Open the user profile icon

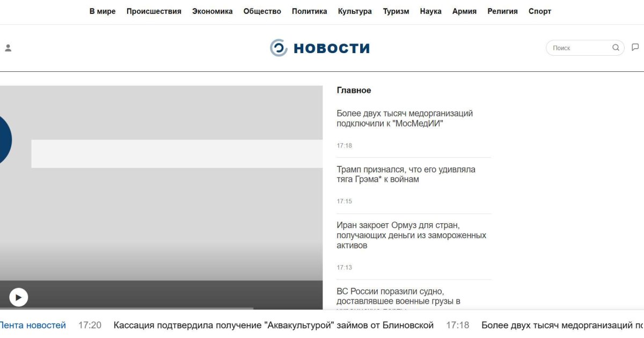point(8,48)
